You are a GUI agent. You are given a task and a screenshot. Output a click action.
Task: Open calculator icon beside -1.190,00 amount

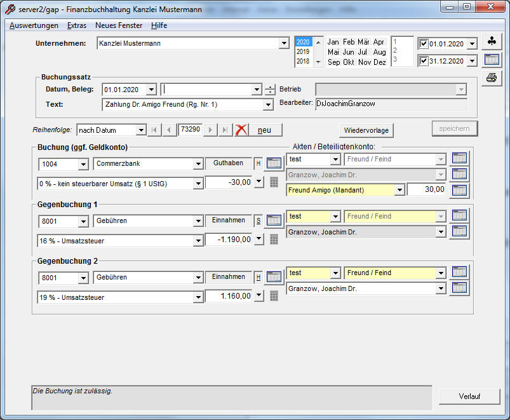coord(274,240)
